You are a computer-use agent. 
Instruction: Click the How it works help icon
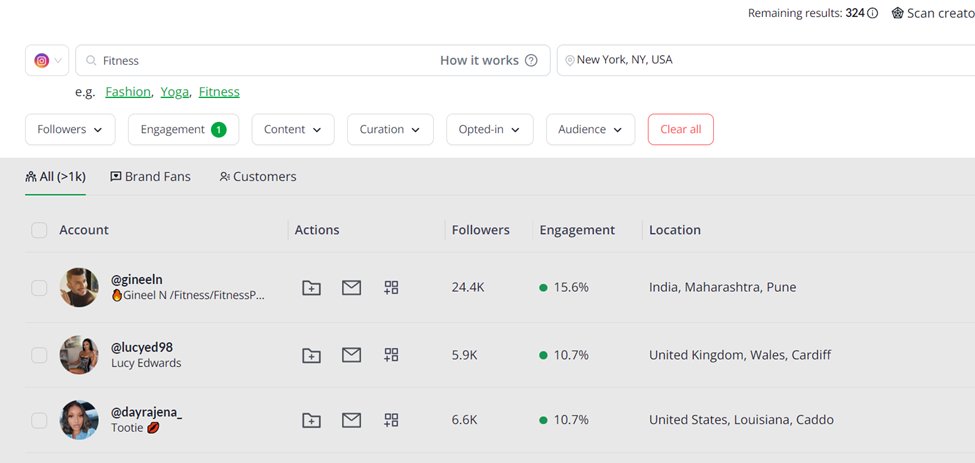point(531,60)
